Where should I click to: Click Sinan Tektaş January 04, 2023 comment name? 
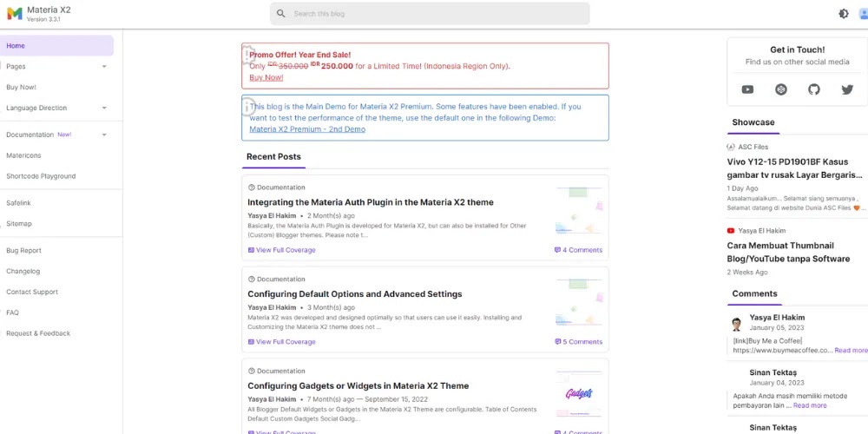(x=773, y=372)
